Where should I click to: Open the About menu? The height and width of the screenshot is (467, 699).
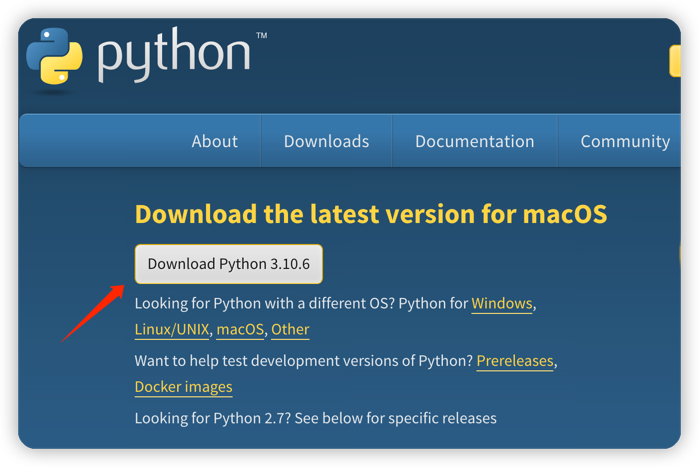(x=214, y=141)
